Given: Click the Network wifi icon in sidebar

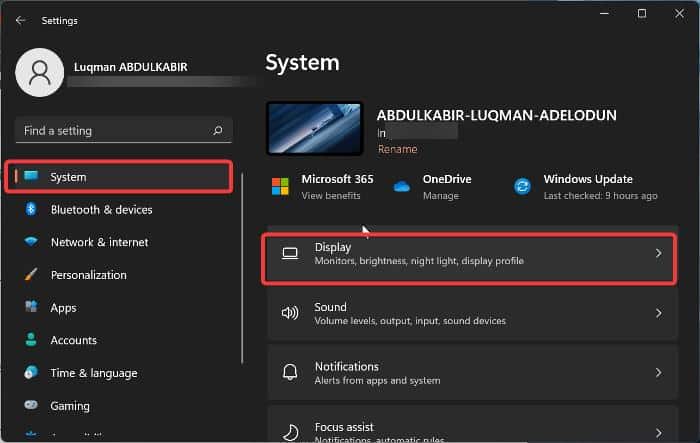Looking at the screenshot, I should click(x=31, y=242).
